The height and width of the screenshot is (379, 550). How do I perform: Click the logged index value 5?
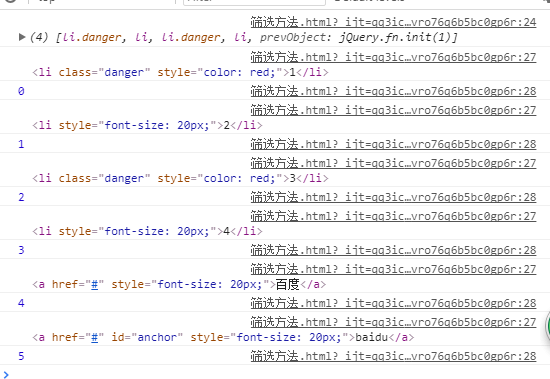point(21,356)
